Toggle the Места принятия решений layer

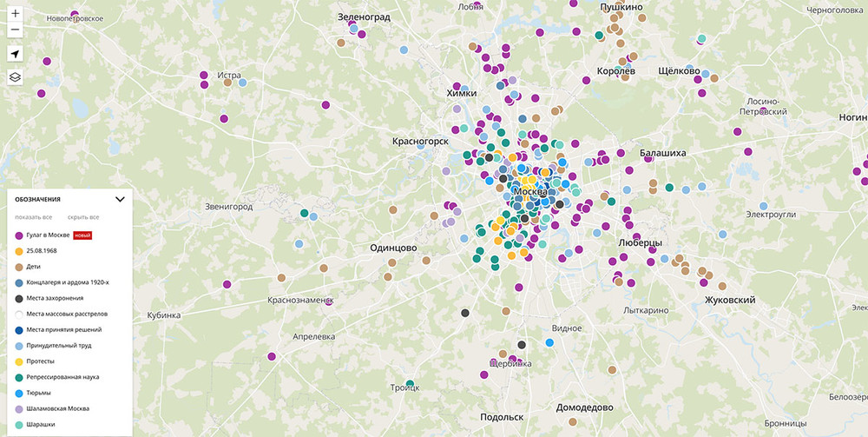click(59, 329)
